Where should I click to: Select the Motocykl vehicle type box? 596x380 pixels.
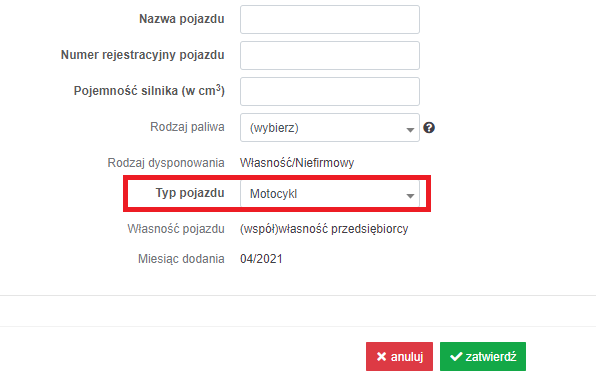pyautogui.click(x=330, y=194)
